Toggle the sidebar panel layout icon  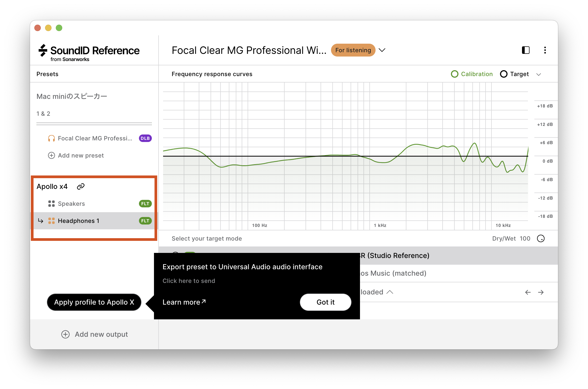(525, 50)
